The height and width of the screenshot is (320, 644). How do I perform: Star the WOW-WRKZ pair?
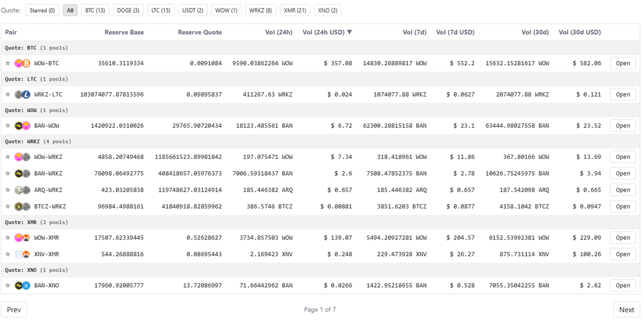coord(8,157)
